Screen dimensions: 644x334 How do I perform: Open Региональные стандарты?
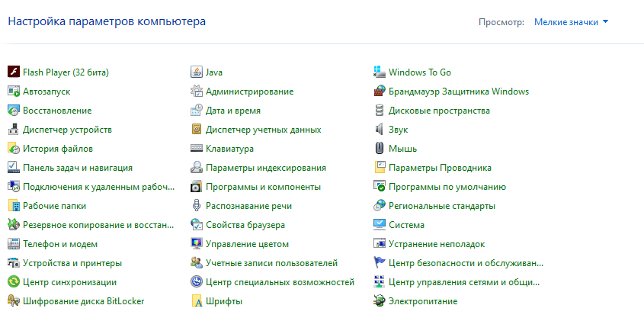(441, 206)
